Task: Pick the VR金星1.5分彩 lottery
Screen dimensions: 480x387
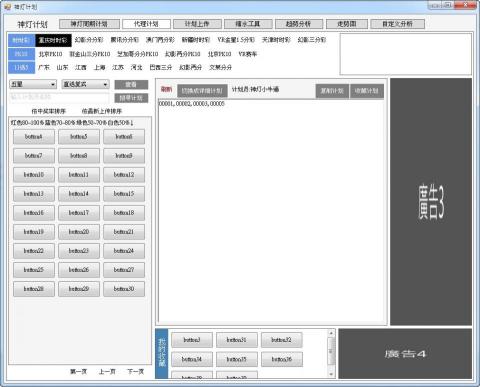Action: coord(236,40)
